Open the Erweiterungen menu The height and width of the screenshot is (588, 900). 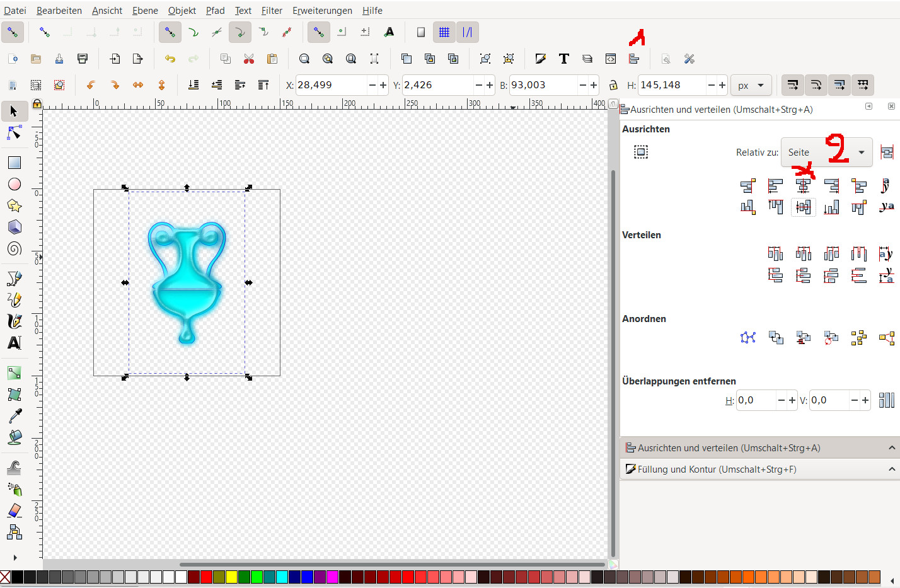[x=322, y=11]
